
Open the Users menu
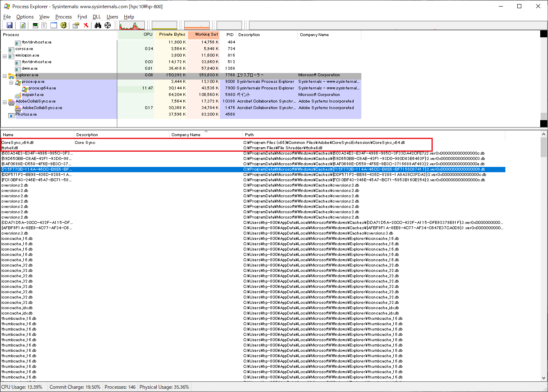(x=112, y=17)
